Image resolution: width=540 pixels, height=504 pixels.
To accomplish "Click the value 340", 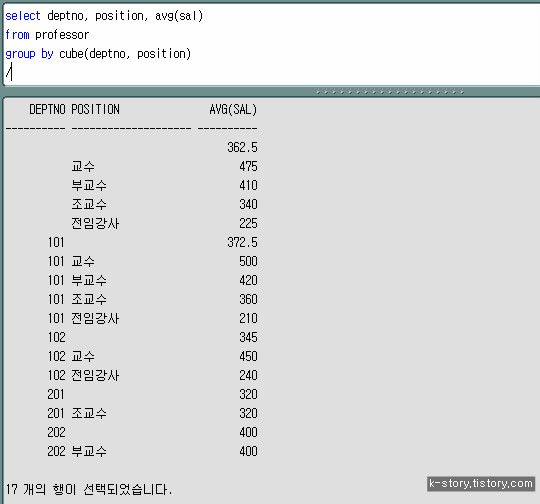I will click(248, 204).
